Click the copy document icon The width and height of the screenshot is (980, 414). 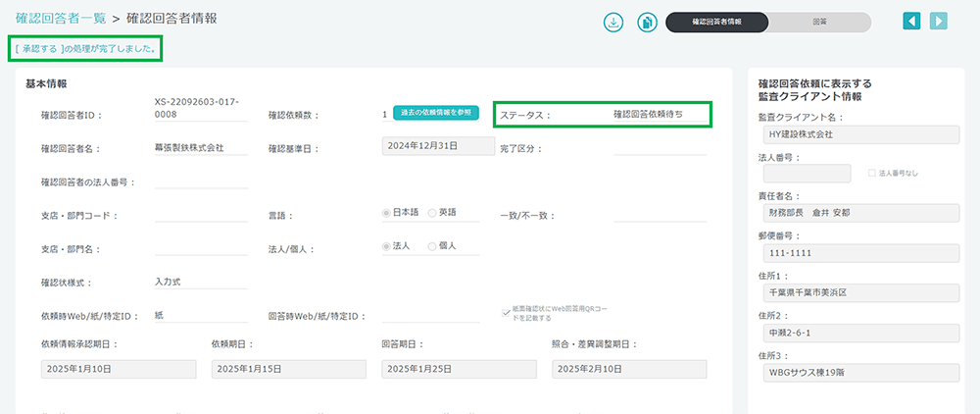(647, 22)
